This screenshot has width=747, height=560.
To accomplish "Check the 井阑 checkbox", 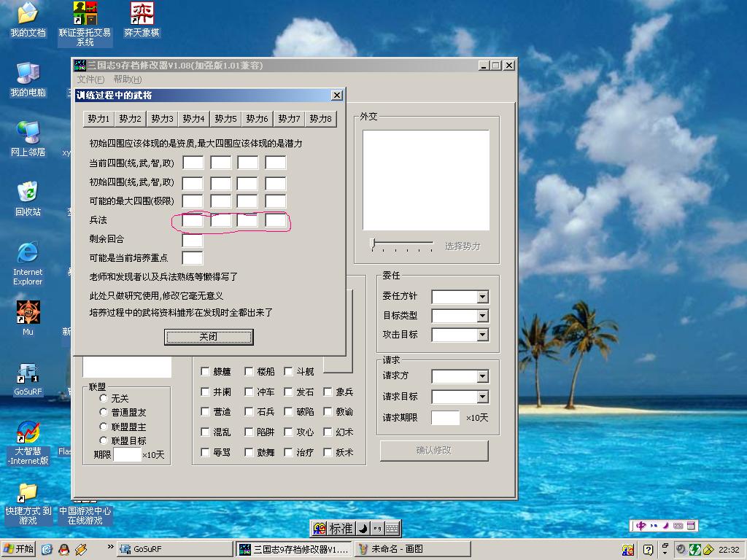I will 206,392.
